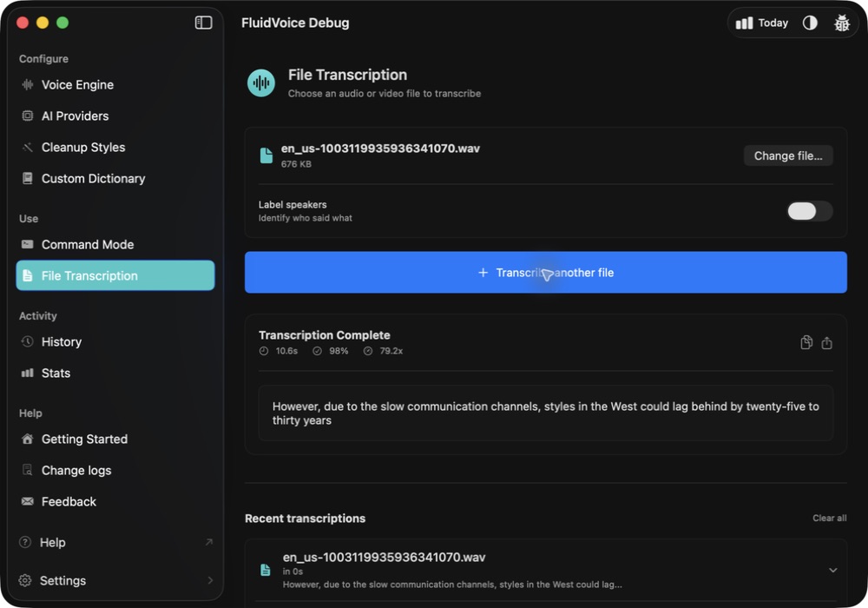The width and height of the screenshot is (868, 608).
Task: Click the Settings gear icon
Action: click(x=25, y=580)
